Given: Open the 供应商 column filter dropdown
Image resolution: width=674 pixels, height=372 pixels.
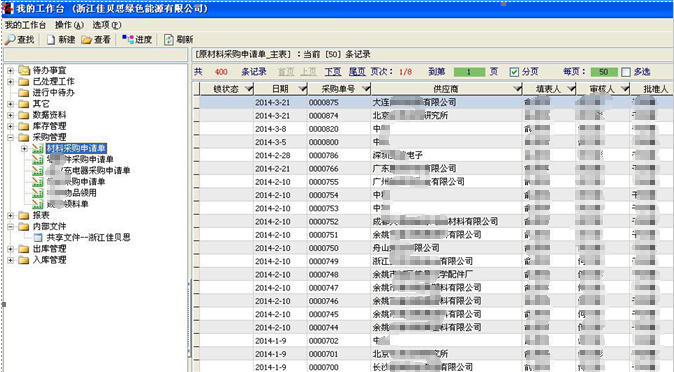Looking at the screenshot, I should pos(518,89).
